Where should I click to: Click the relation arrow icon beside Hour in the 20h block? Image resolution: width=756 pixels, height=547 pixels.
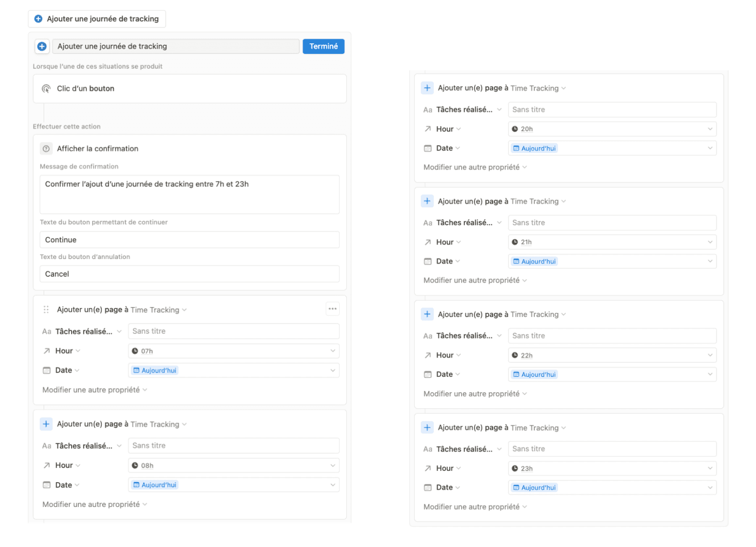(427, 129)
